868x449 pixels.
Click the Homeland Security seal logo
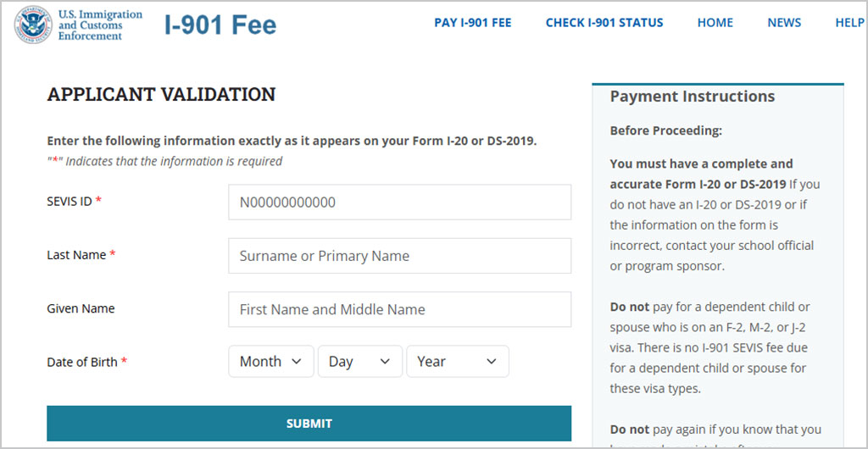(x=33, y=25)
